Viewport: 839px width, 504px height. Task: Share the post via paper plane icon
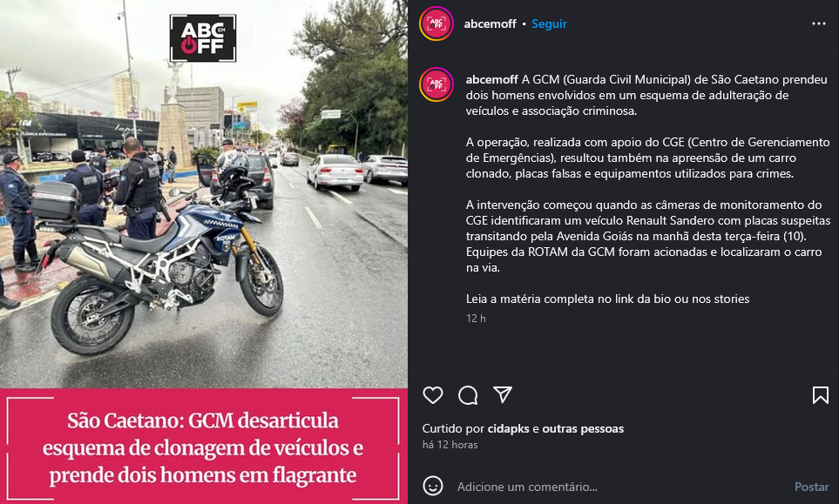tap(503, 394)
